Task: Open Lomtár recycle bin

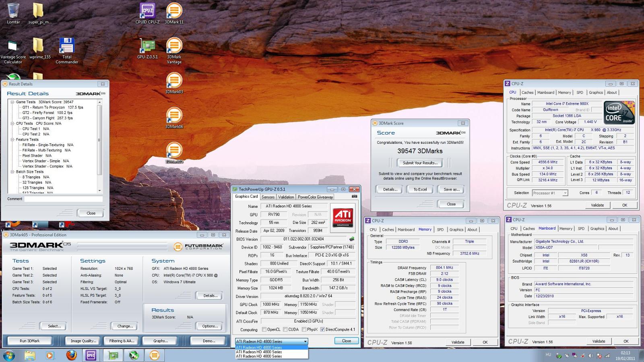Action: coord(13,13)
